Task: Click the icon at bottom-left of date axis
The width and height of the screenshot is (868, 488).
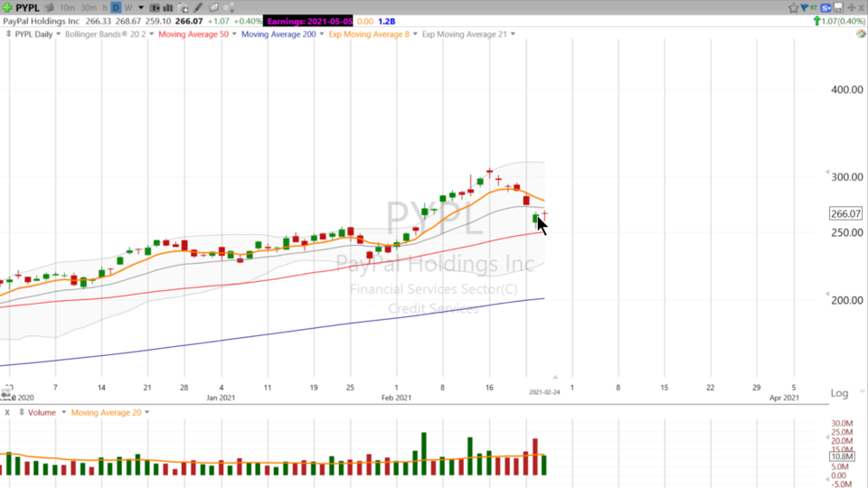Action: coord(6,393)
